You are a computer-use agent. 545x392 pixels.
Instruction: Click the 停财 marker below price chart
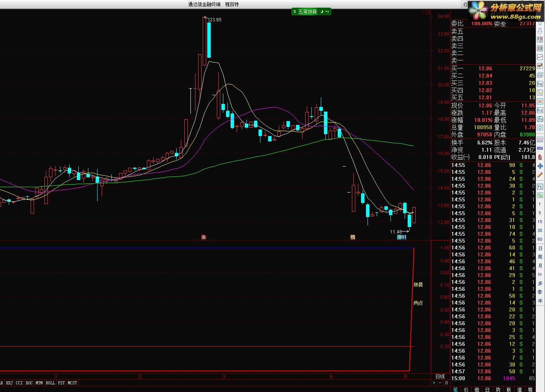click(x=402, y=237)
